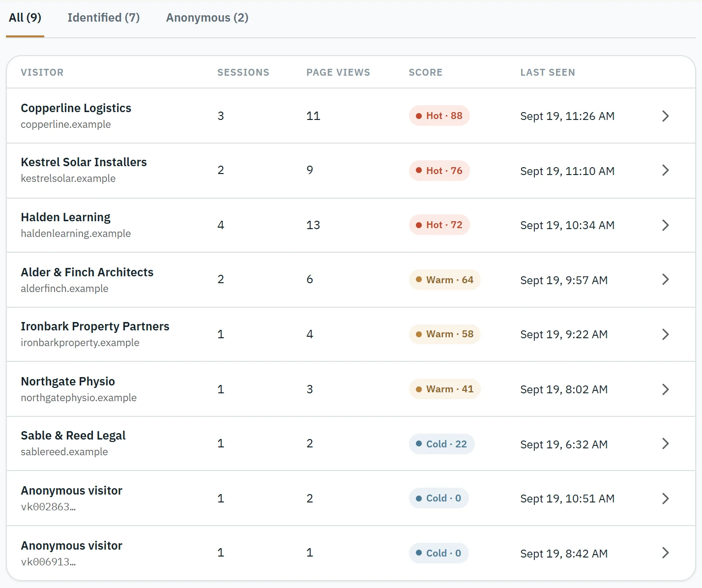Open Alder & Finch Architects name

point(87,272)
